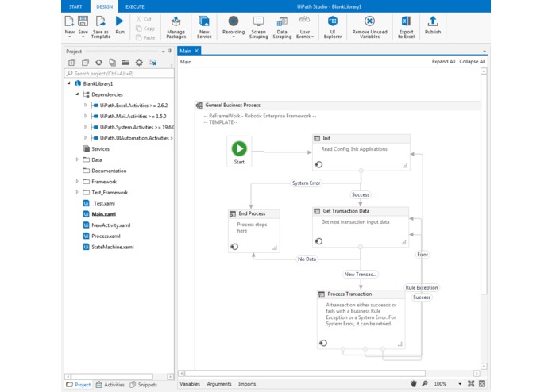Collapse the BlankLibrary1 root node
The width and height of the screenshot is (552, 392).
coord(69,83)
